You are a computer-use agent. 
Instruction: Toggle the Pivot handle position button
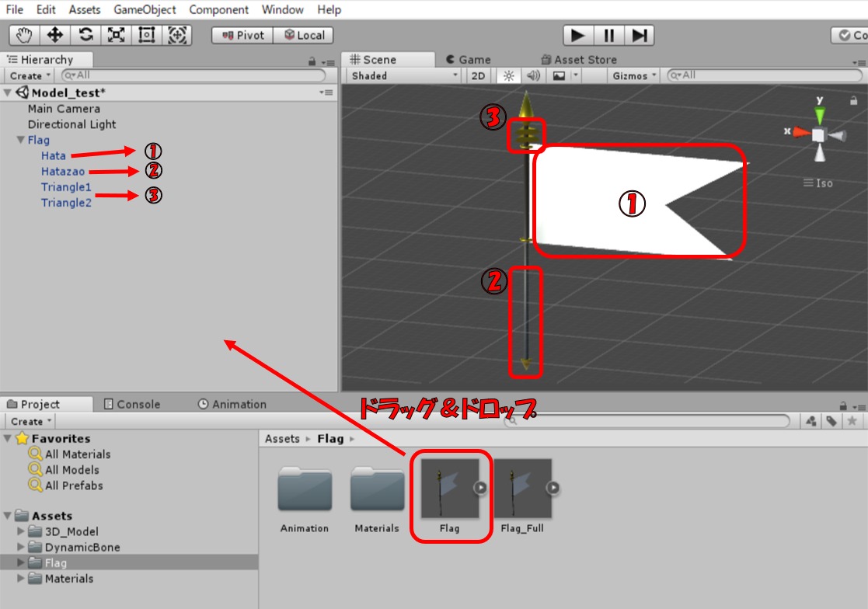(243, 35)
